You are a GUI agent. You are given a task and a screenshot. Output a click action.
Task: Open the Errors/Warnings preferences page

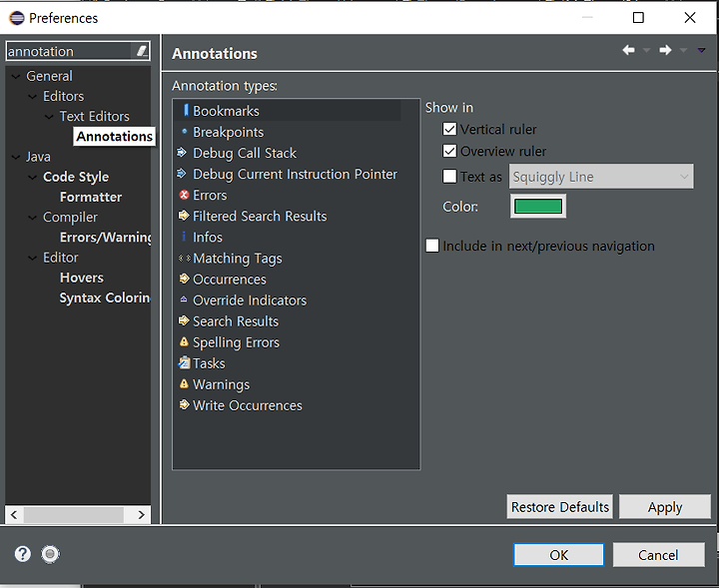pyautogui.click(x=106, y=238)
